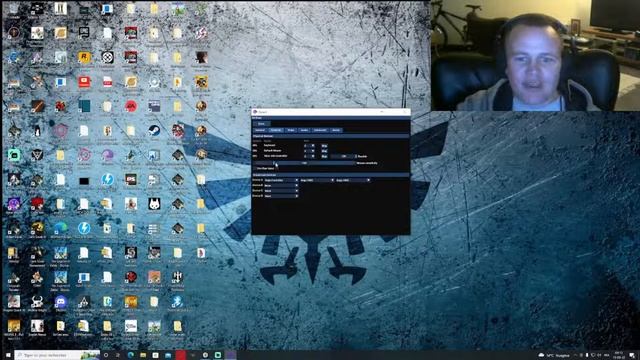Enable the Use Raw Input checkbox
The height and width of the screenshot is (360, 640).
point(254,169)
